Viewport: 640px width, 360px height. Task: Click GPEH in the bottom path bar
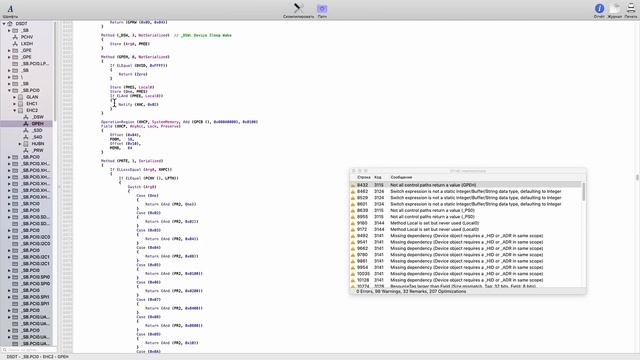[63, 357]
